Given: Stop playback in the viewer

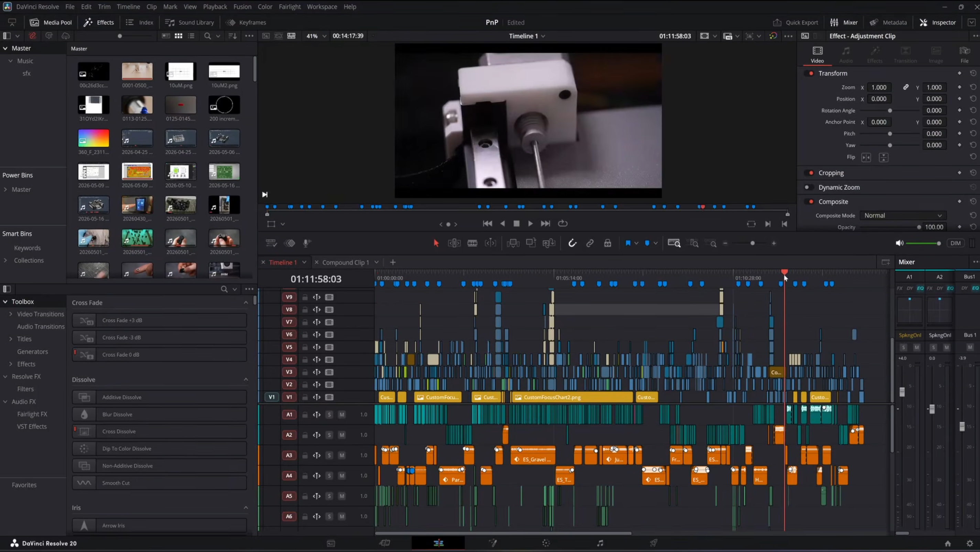Looking at the screenshot, I should (x=516, y=224).
